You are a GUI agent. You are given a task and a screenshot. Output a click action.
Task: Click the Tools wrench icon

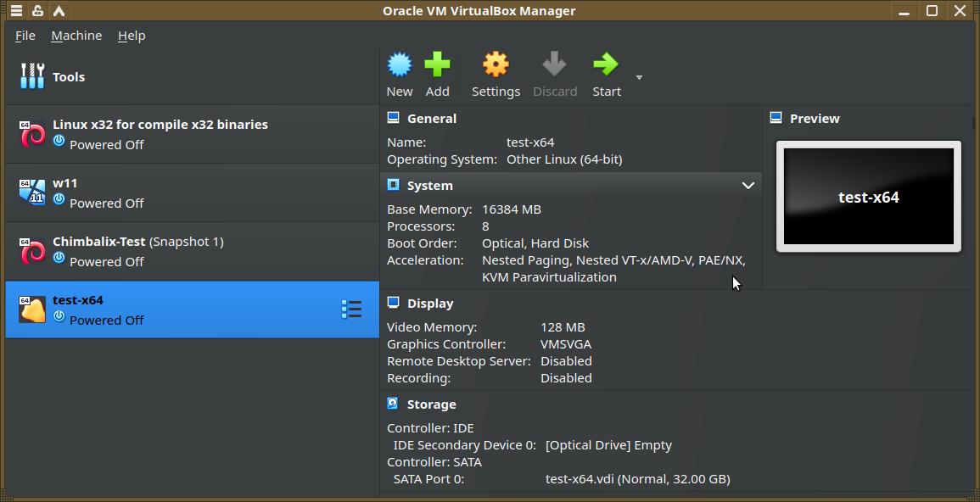[x=32, y=76]
